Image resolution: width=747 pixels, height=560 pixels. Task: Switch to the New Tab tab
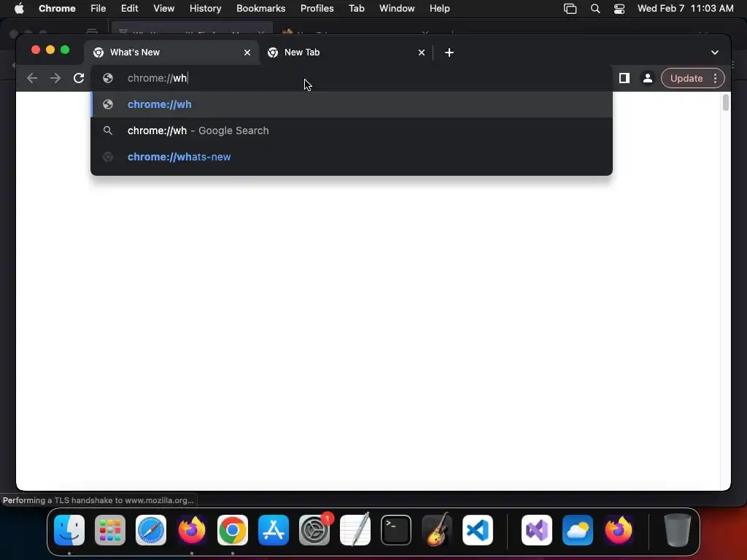pos(346,52)
